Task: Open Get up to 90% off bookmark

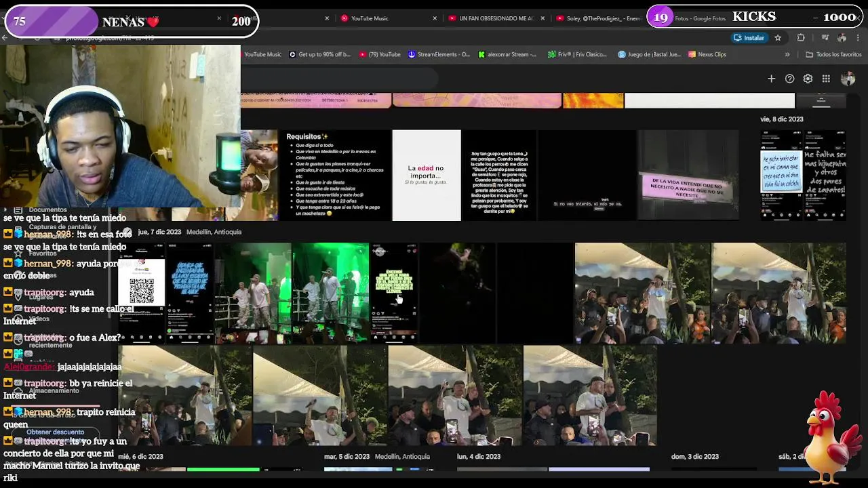Action: point(320,54)
